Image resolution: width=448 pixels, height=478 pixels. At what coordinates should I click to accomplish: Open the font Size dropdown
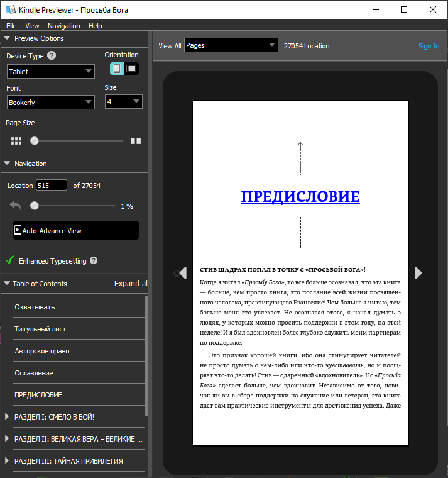pyautogui.click(x=123, y=101)
